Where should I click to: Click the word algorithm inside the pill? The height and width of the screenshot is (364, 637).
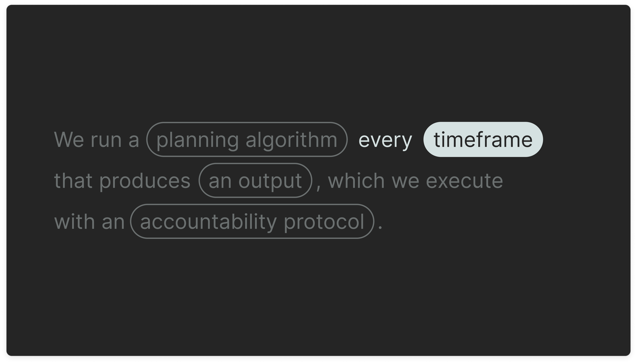292,141
